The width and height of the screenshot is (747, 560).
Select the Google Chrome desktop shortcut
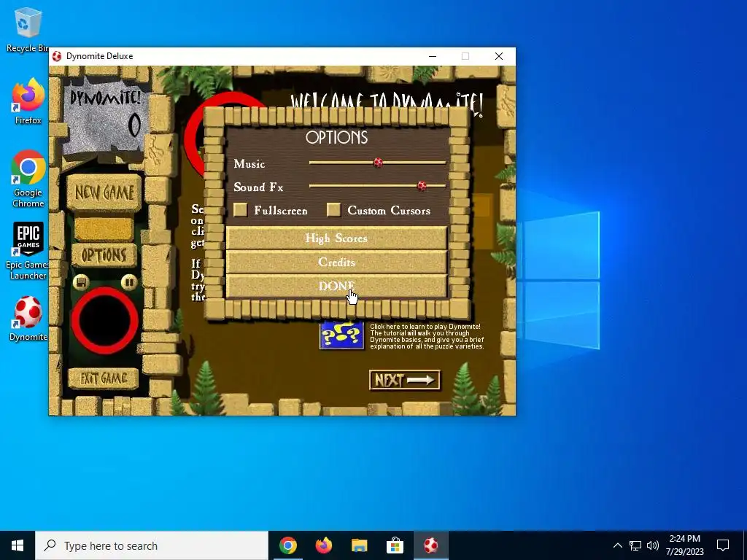[x=28, y=179]
